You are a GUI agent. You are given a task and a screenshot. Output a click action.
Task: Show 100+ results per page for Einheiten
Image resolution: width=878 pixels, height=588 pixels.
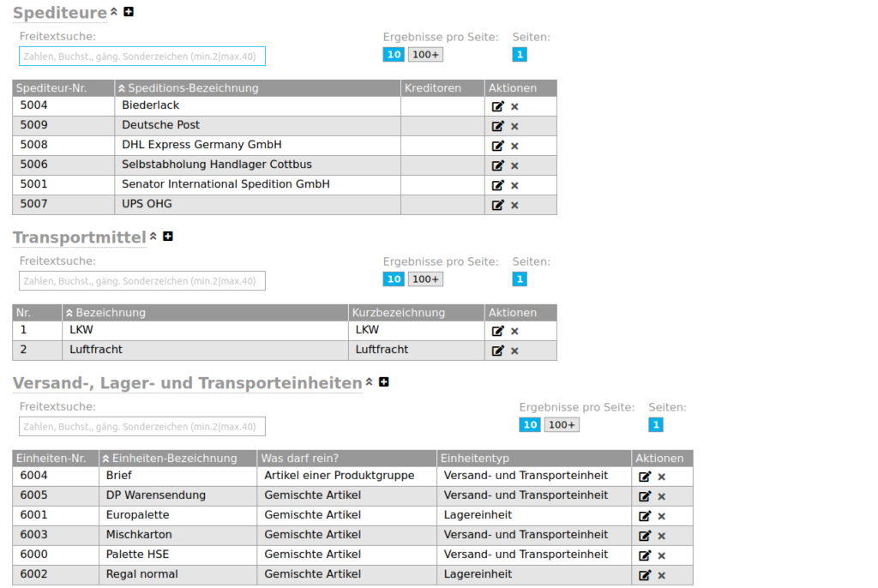[x=562, y=424]
